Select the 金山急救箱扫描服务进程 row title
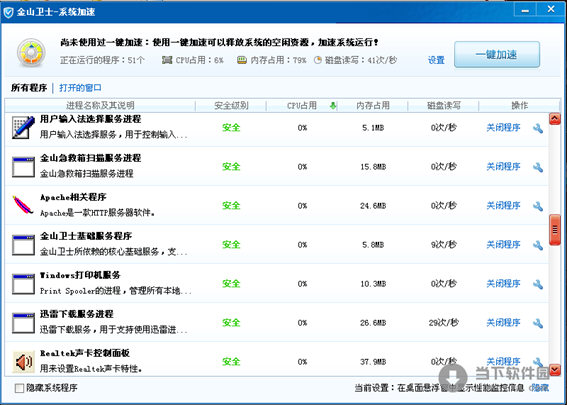 click(x=90, y=158)
